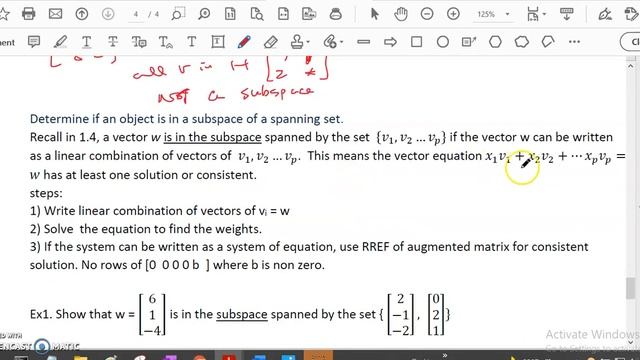This screenshot has width=640, height=360.
Task: Go to the next page (down arrow)
Action: [108, 14]
